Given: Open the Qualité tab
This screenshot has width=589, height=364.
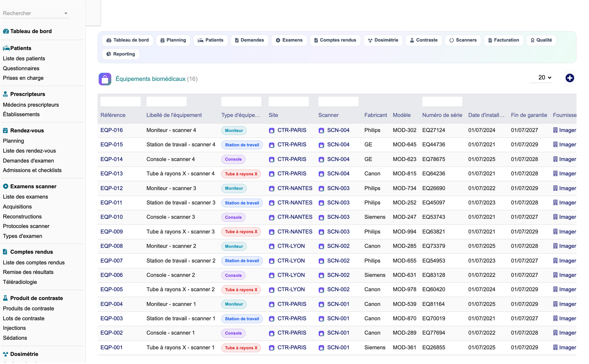Looking at the screenshot, I should pyautogui.click(x=541, y=40).
